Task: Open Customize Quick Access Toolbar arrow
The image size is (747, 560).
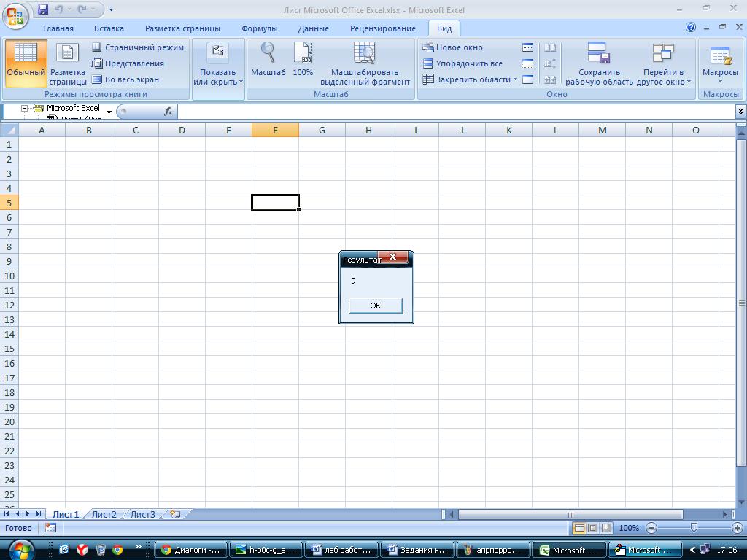Action: coord(111,9)
